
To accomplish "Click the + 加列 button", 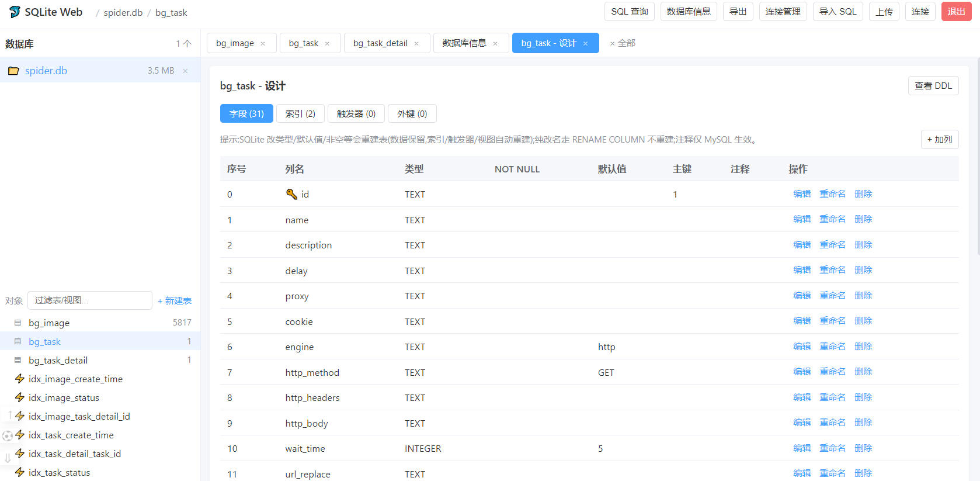I will tap(940, 140).
